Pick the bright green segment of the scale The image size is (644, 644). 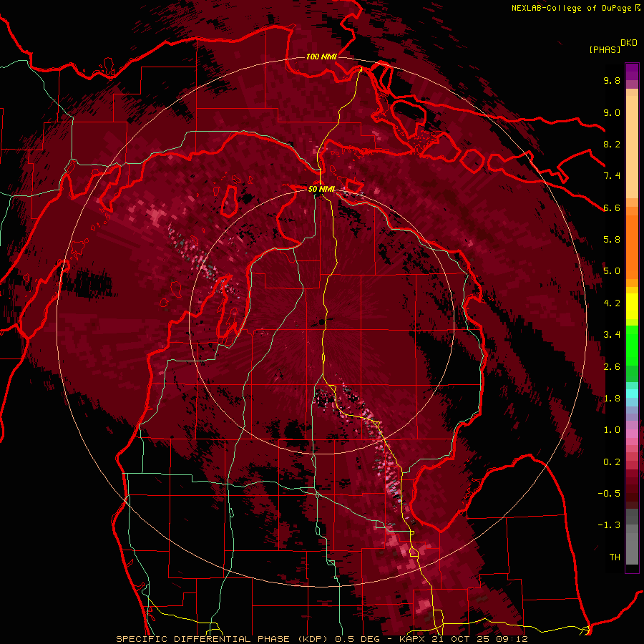[632, 345]
